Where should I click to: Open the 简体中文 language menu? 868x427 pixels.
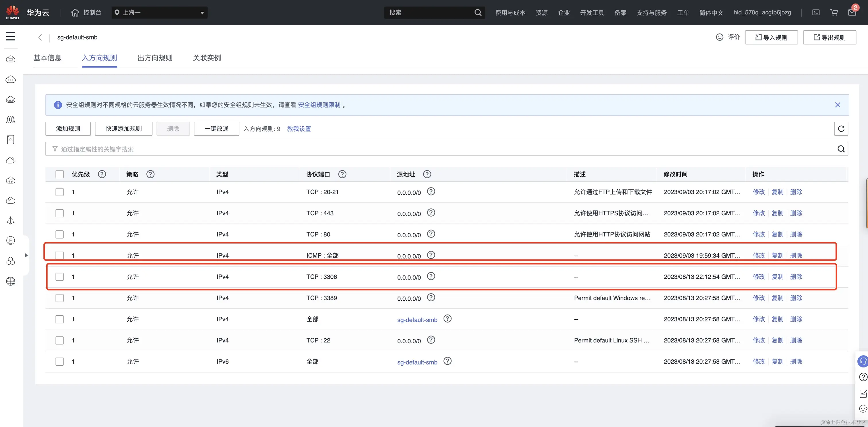(x=711, y=12)
